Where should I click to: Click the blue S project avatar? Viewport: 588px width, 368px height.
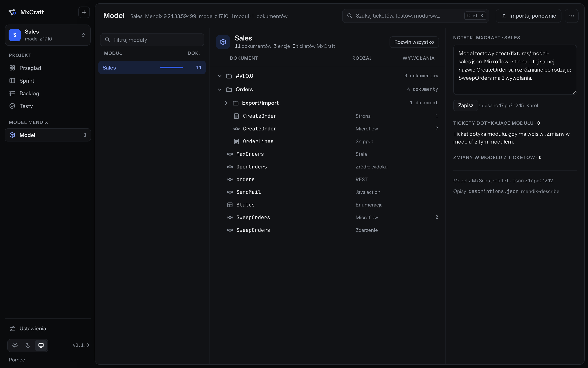[x=14, y=35]
